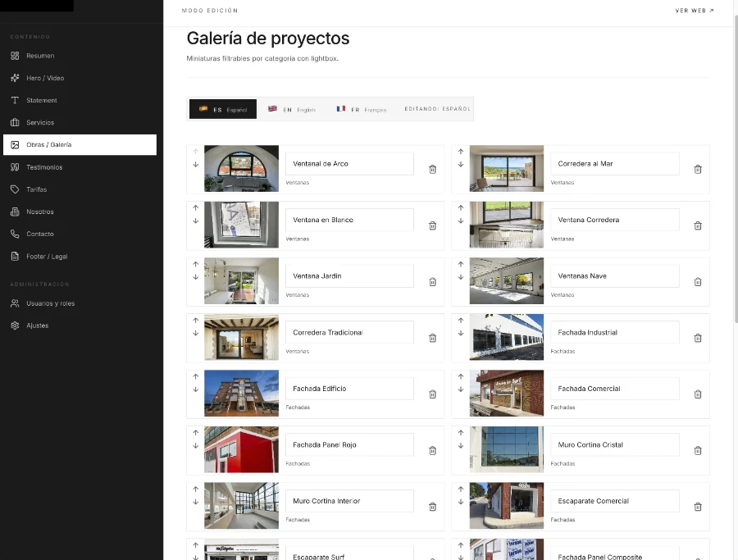This screenshot has width=738, height=560.
Task: Click the Footer / Legal document icon
Action: point(15,257)
